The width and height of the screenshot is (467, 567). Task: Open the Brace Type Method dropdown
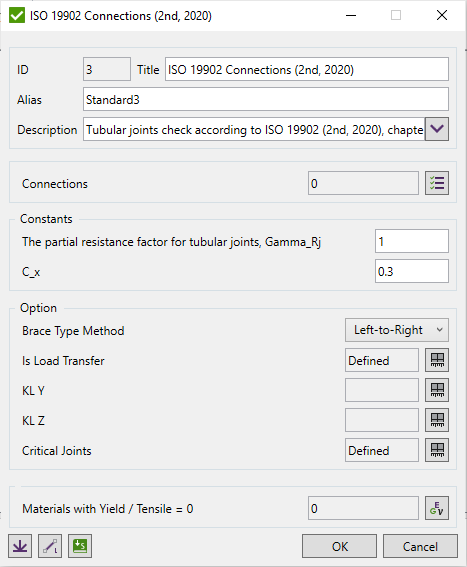coord(397,330)
